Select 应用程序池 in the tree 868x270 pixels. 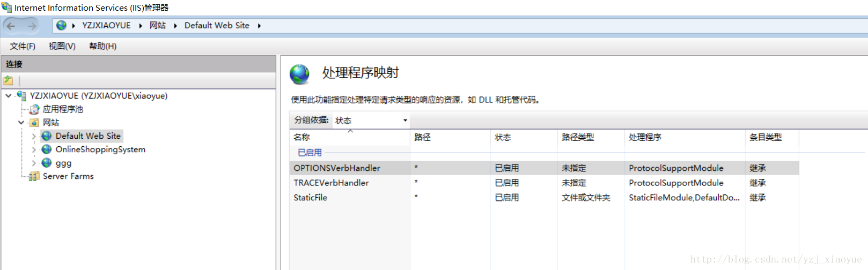click(63, 109)
